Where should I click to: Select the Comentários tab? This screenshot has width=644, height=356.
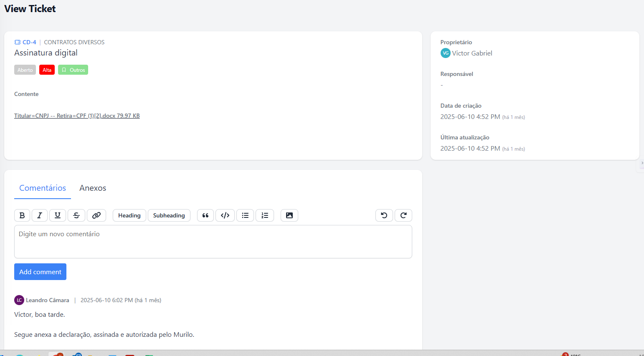(x=43, y=188)
